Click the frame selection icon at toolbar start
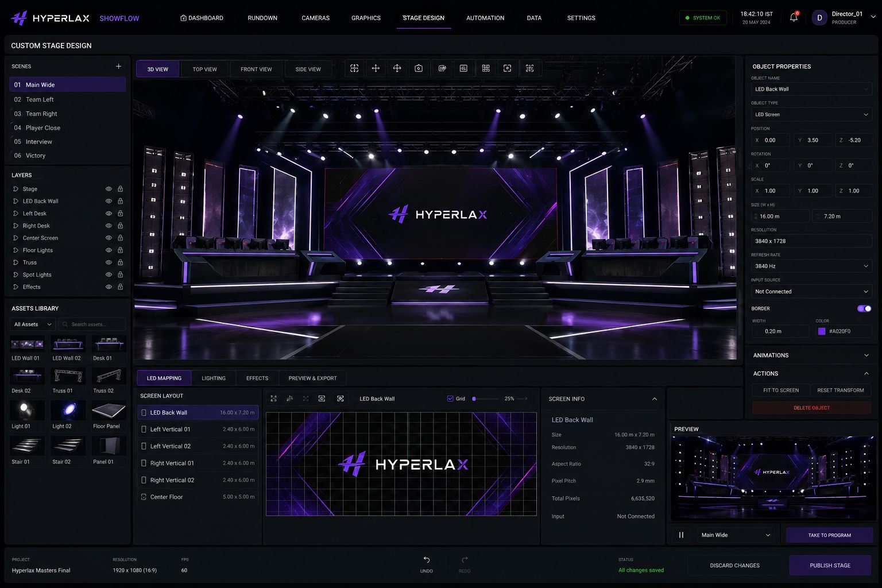Viewport: 882px width, 588px height. (x=354, y=68)
